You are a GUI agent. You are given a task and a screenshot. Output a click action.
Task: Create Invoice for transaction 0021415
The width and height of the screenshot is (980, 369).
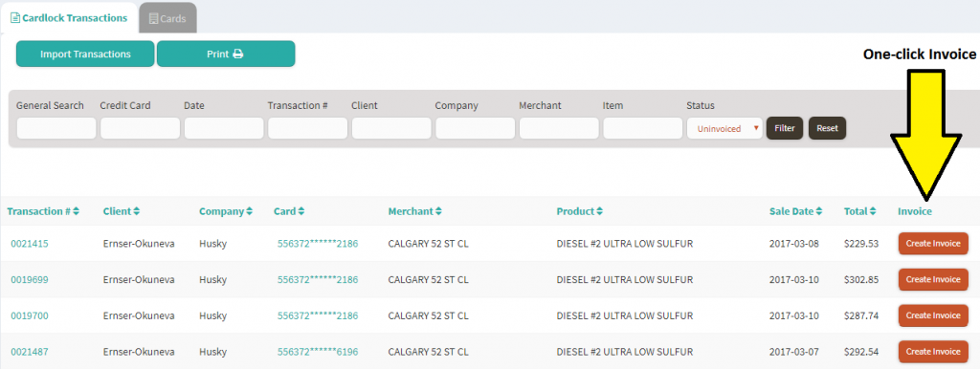click(x=933, y=244)
